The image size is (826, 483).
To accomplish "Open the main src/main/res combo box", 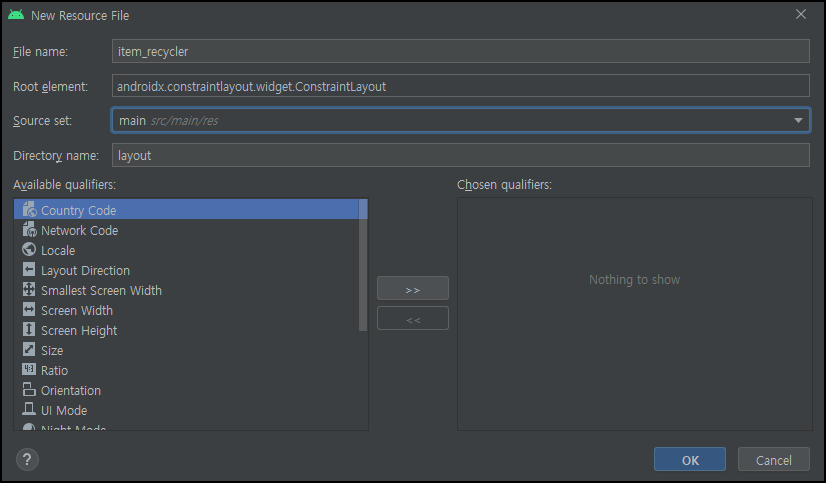I will 461,121.
